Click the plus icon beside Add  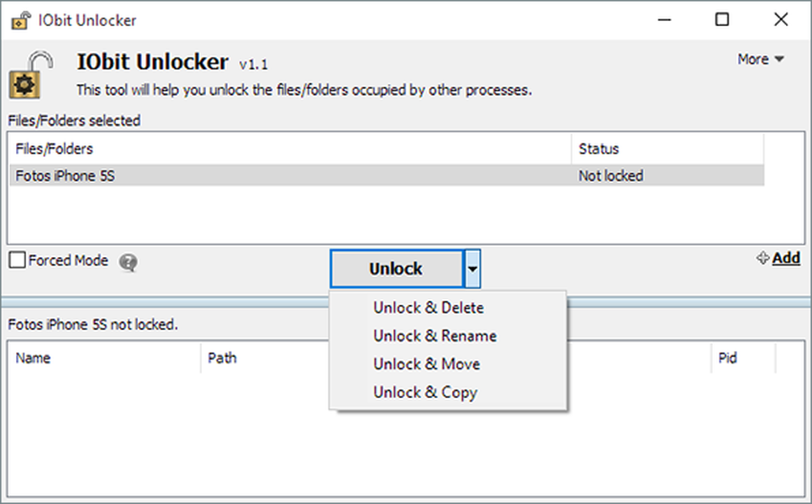pos(762,259)
